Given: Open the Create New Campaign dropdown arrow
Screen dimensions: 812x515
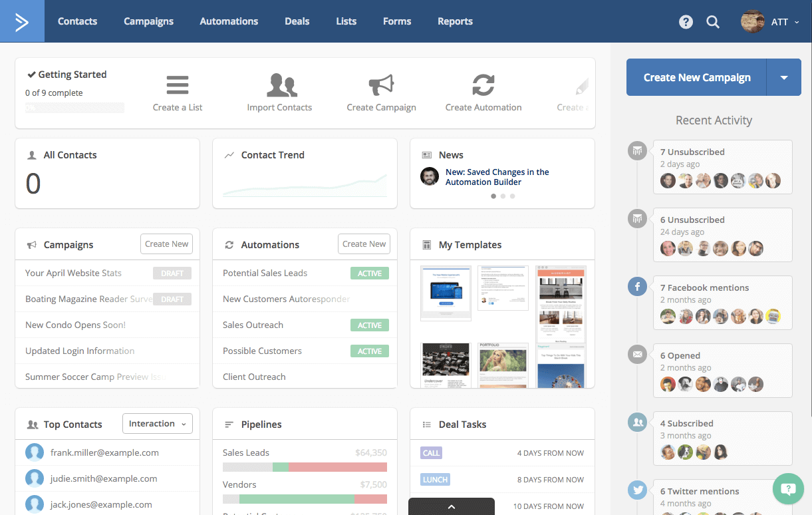Looking at the screenshot, I should 785,77.
